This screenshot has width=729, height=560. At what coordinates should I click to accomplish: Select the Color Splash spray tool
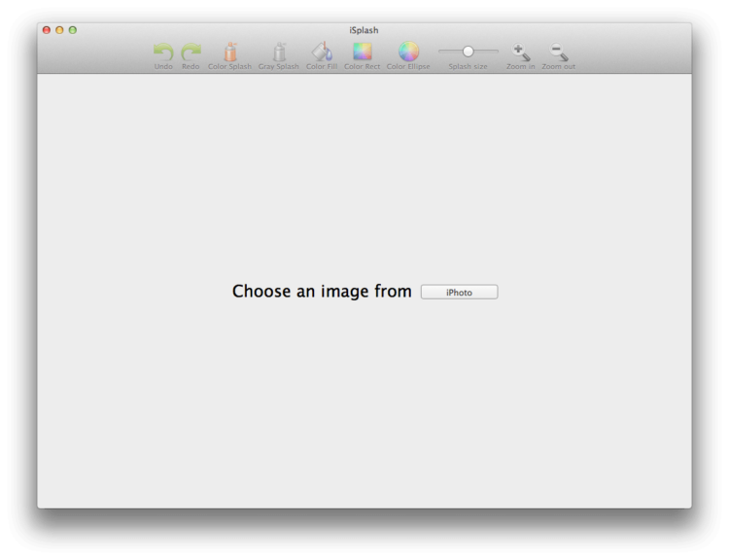tap(230, 52)
